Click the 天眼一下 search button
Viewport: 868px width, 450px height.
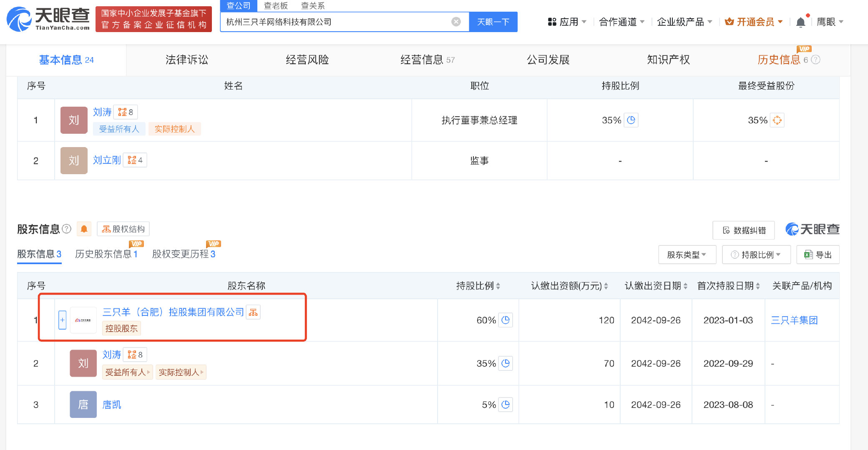pyautogui.click(x=493, y=22)
